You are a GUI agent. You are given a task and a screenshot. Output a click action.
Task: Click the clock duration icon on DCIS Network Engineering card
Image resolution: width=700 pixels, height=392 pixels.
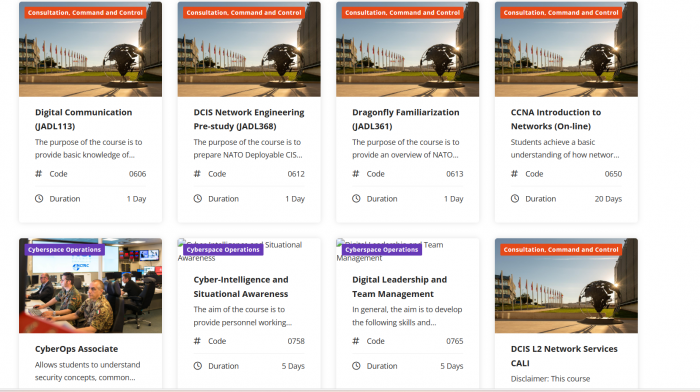197,199
